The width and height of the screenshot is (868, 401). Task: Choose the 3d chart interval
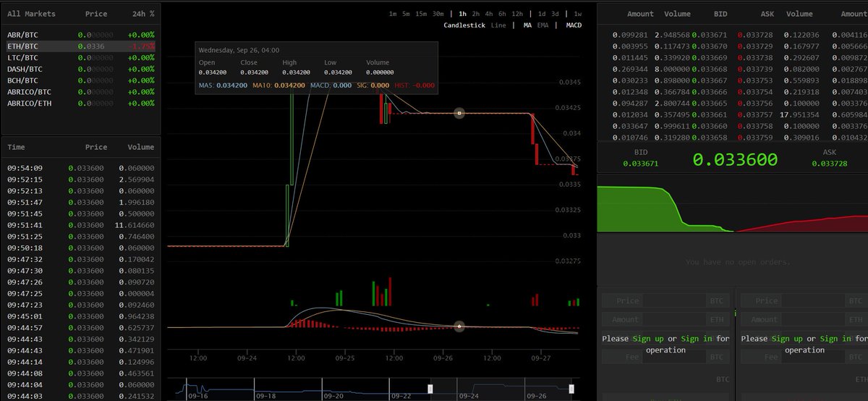555,14
